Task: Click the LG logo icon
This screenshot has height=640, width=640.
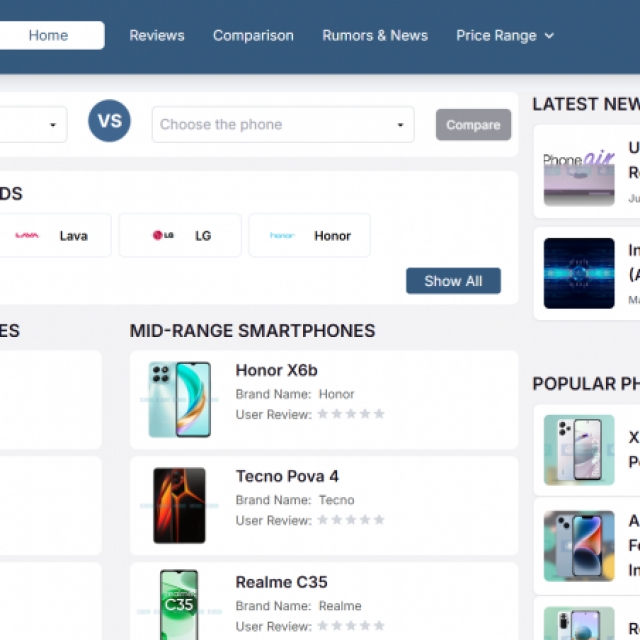Action: (163, 235)
